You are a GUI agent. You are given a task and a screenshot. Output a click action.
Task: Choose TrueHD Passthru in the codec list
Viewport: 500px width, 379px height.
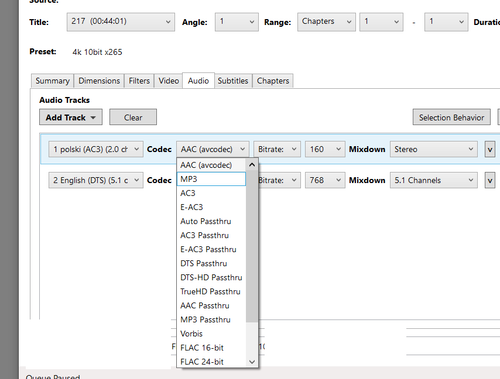(x=211, y=291)
